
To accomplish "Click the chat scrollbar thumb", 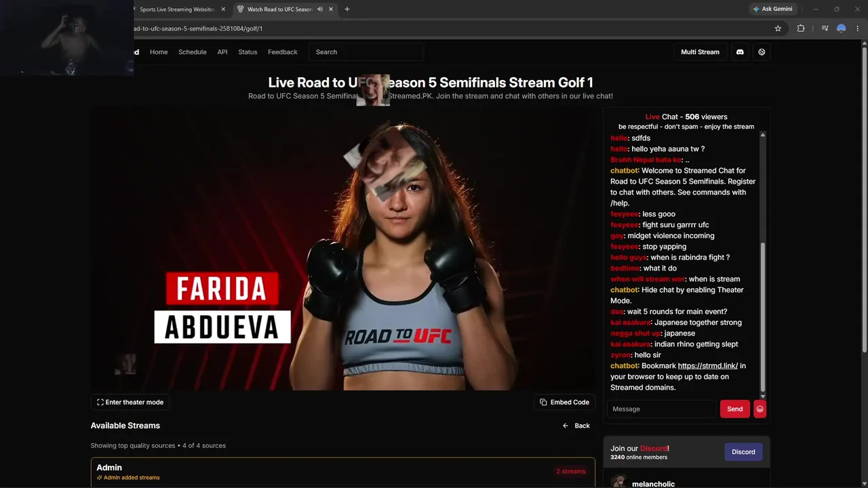I will click(763, 316).
